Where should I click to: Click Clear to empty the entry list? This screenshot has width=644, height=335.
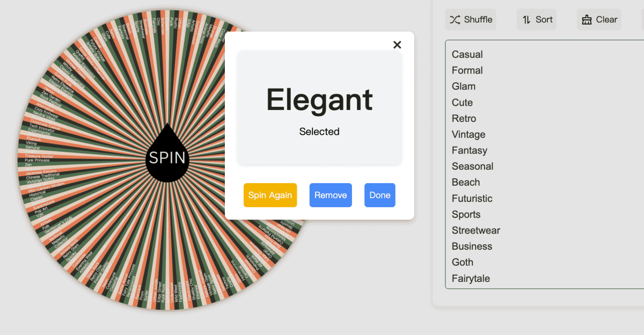tap(599, 19)
